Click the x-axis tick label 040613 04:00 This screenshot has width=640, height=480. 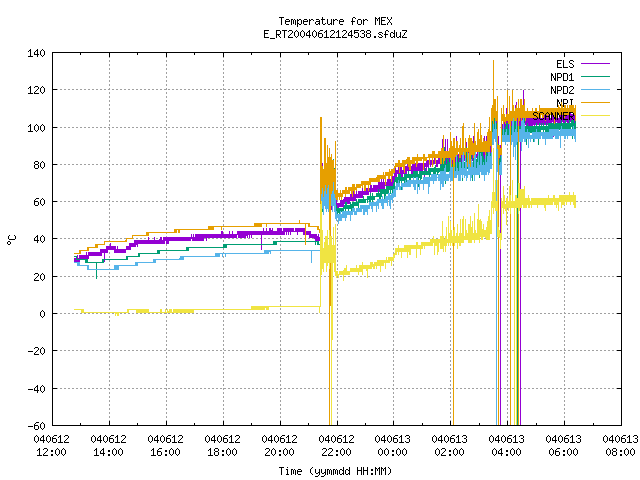pos(507,446)
